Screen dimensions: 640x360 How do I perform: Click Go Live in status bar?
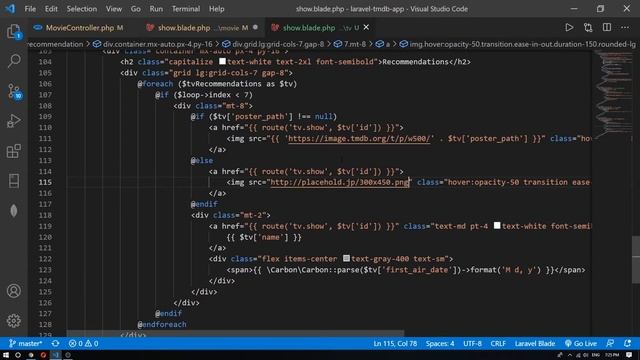click(581, 343)
